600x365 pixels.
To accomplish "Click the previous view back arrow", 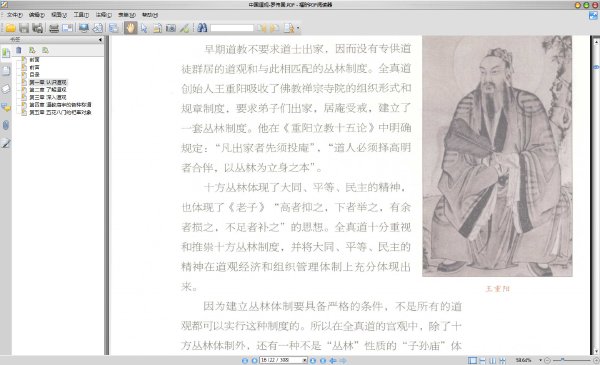I will [x=333, y=360].
